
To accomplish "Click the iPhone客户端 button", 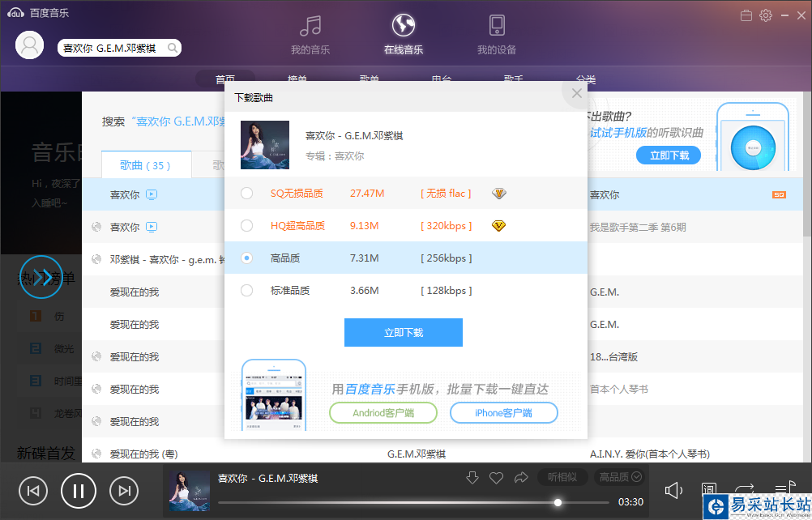I will point(504,413).
